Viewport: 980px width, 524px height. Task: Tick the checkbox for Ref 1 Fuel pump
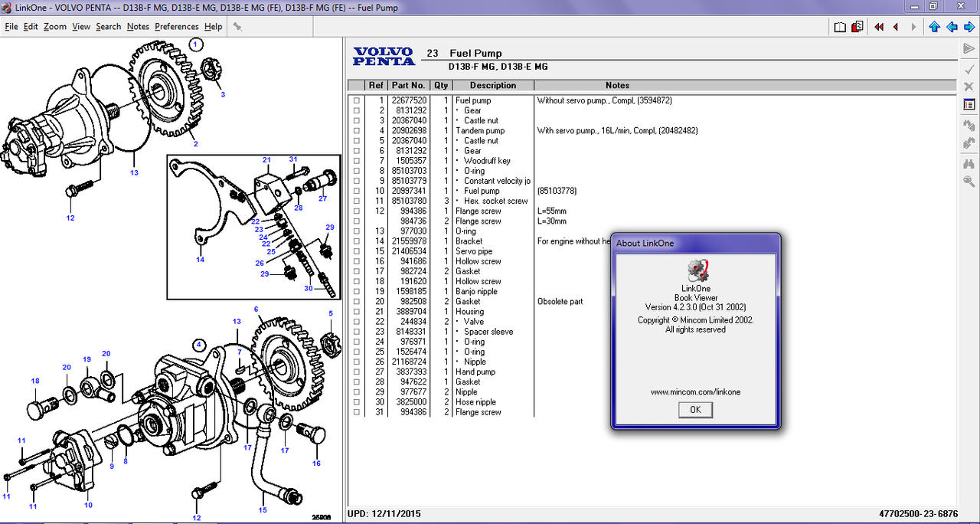(356, 100)
